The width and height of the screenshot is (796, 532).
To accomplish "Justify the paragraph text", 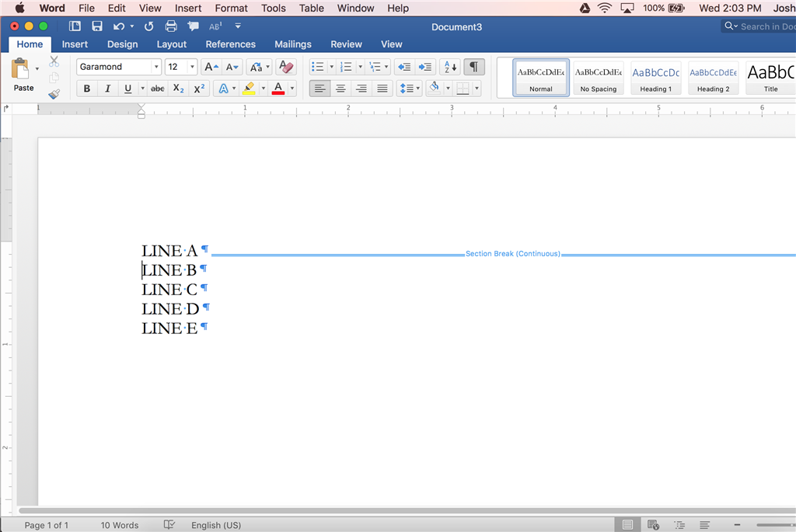I will pos(382,89).
